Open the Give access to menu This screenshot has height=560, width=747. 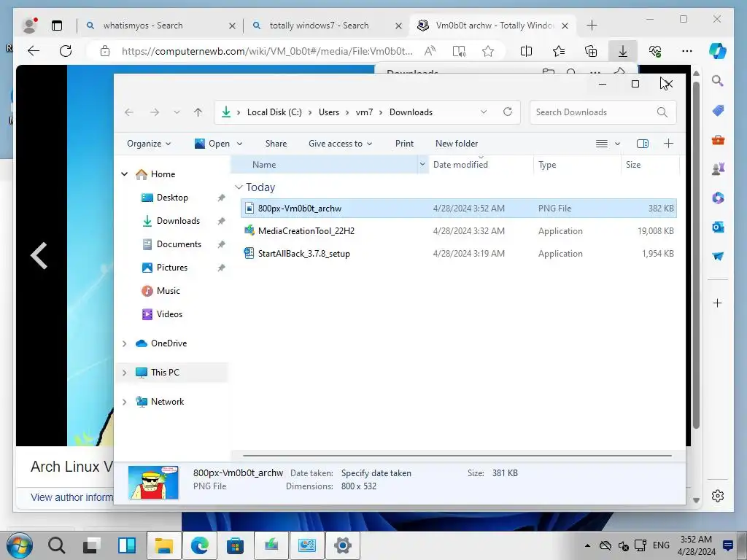(x=340, y=144)
